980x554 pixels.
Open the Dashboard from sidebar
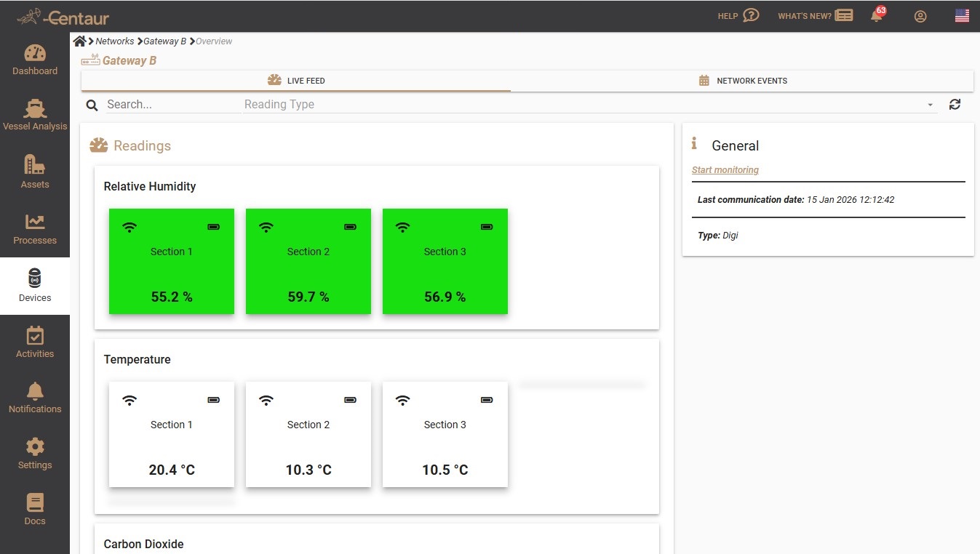pyautogui.click(x=35, y=60)
